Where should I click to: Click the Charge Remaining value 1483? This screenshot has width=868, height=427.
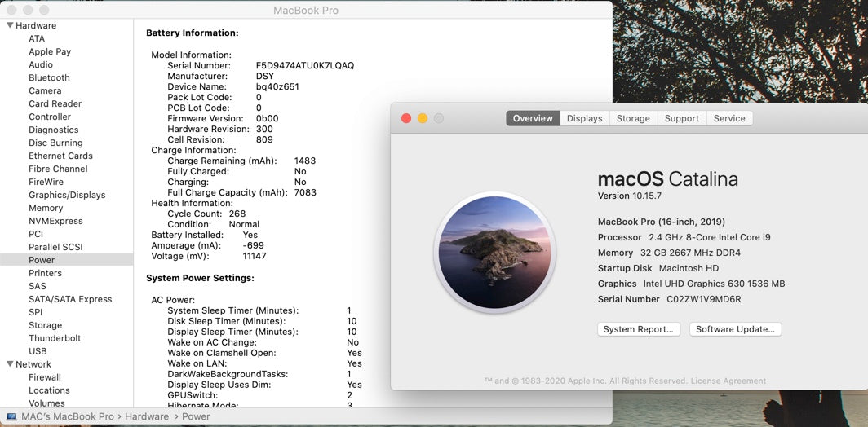point(305,161)
